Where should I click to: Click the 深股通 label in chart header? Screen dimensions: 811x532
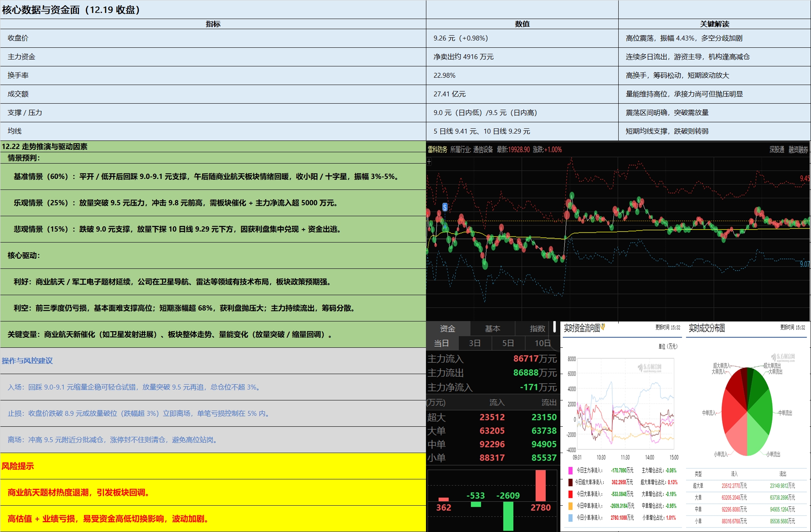pos(777,150)
